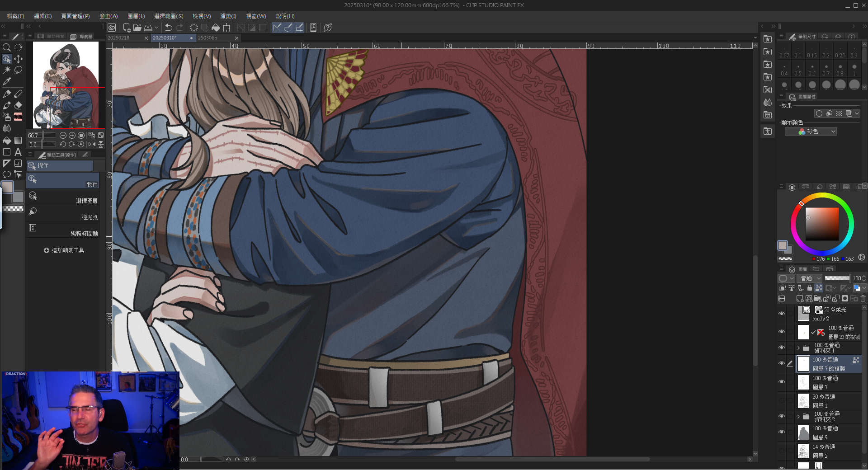Adjust the layer opacity slider
Image resolution: width=868 pixels, height=470 pixels.
pos(837,278)
